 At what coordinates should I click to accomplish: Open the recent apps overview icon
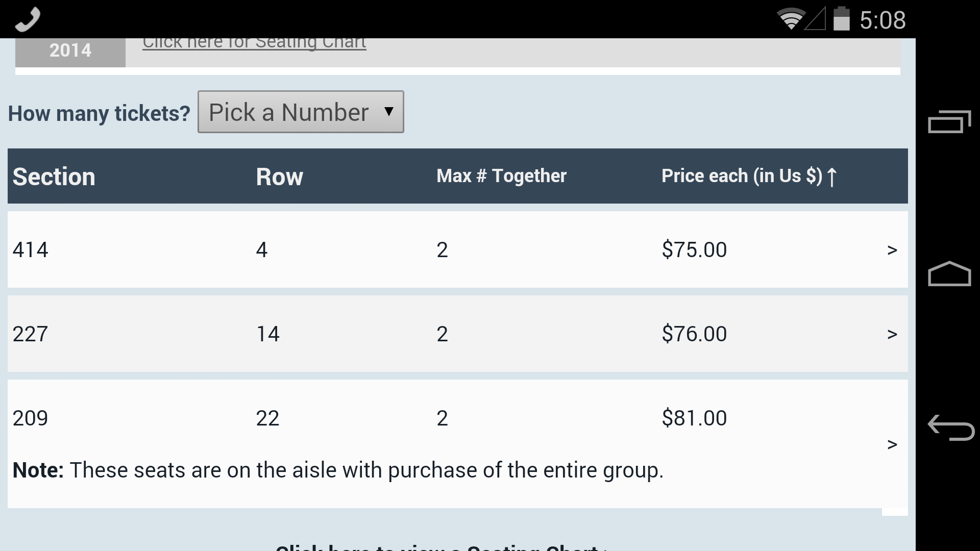pos(949,121)
